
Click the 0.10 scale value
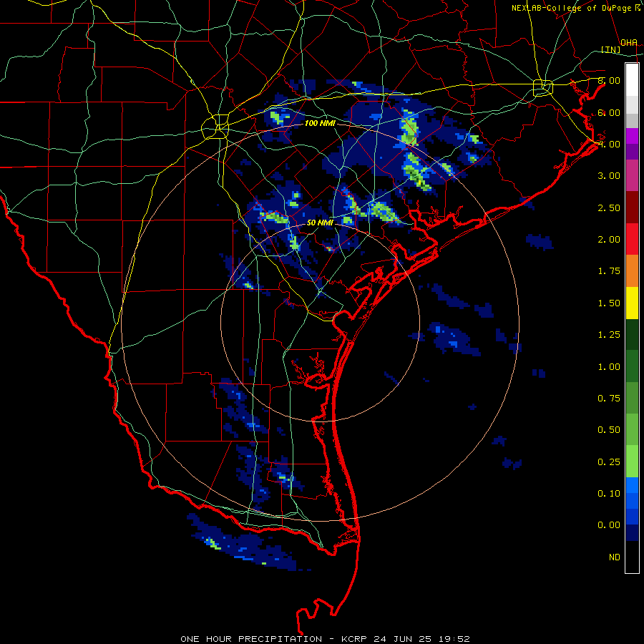coord(609,494)
